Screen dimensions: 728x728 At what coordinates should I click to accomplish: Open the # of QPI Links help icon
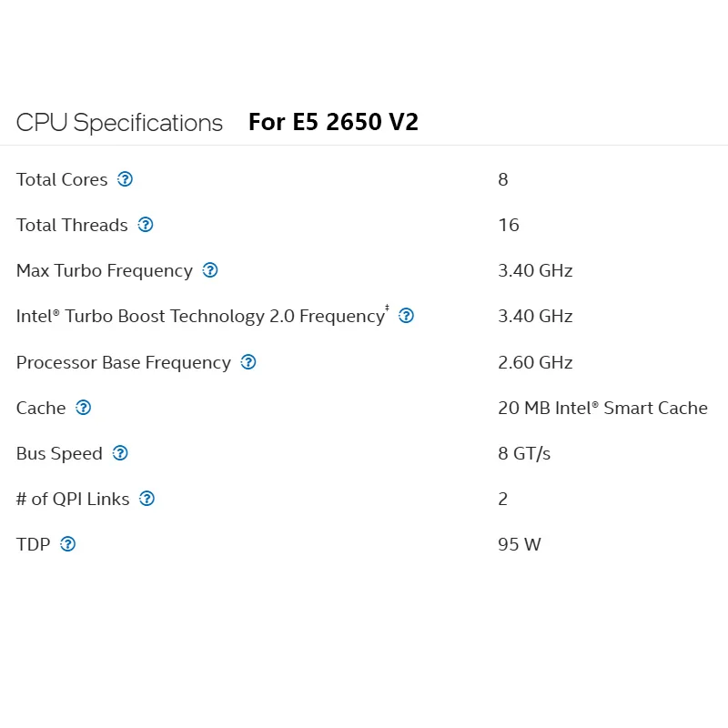click(x=147, y=499)
